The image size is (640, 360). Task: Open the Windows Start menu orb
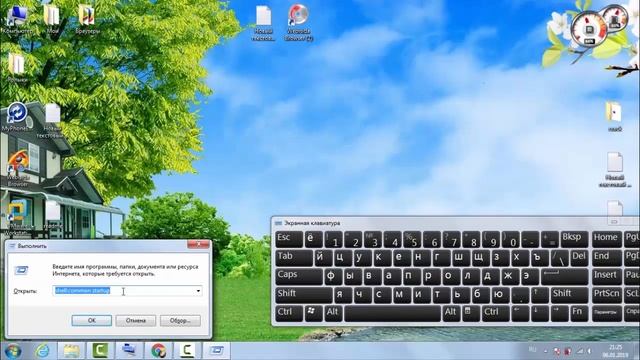tap(13, 351)
